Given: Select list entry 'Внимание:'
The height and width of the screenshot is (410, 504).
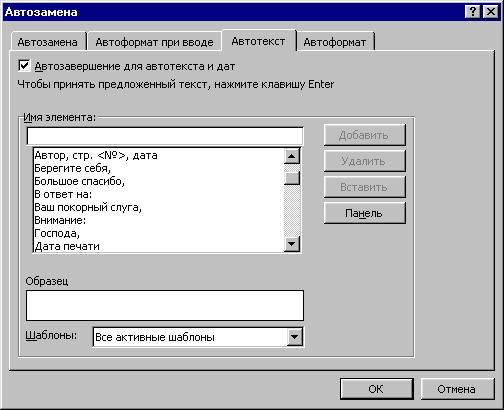Looking at the screenshot, I should coord(159,220).
